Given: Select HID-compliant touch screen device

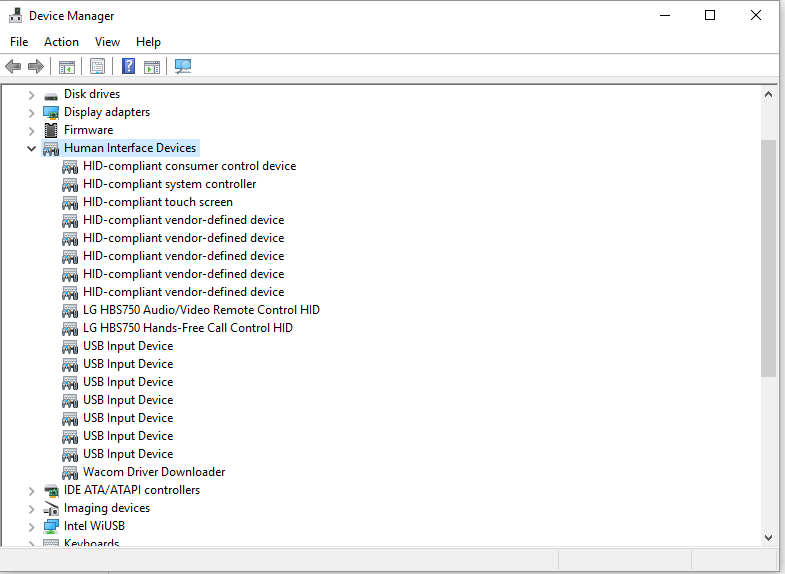Looking at the screenshot, I should coord(158,202).
